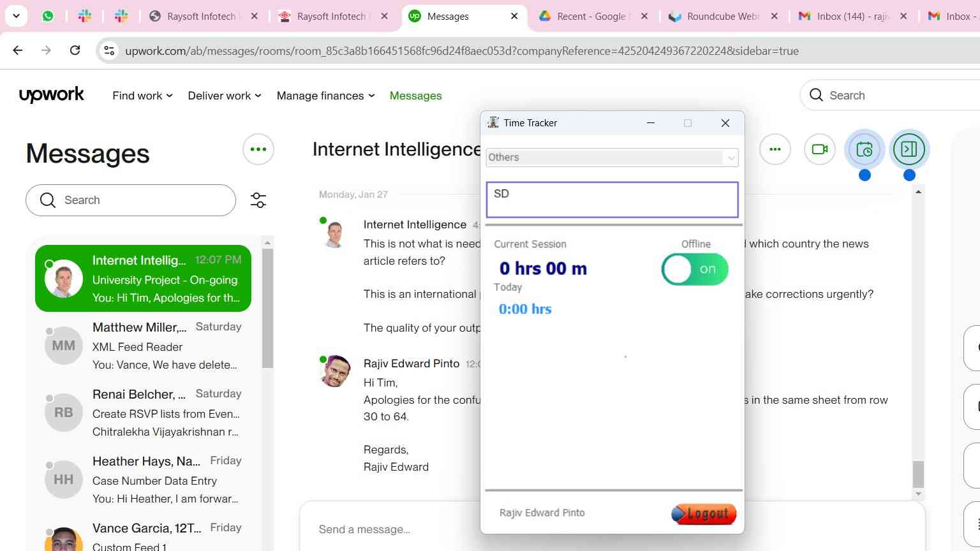Open the message filters icon
This screenshot has height=551, width=980.
point(258,200)
